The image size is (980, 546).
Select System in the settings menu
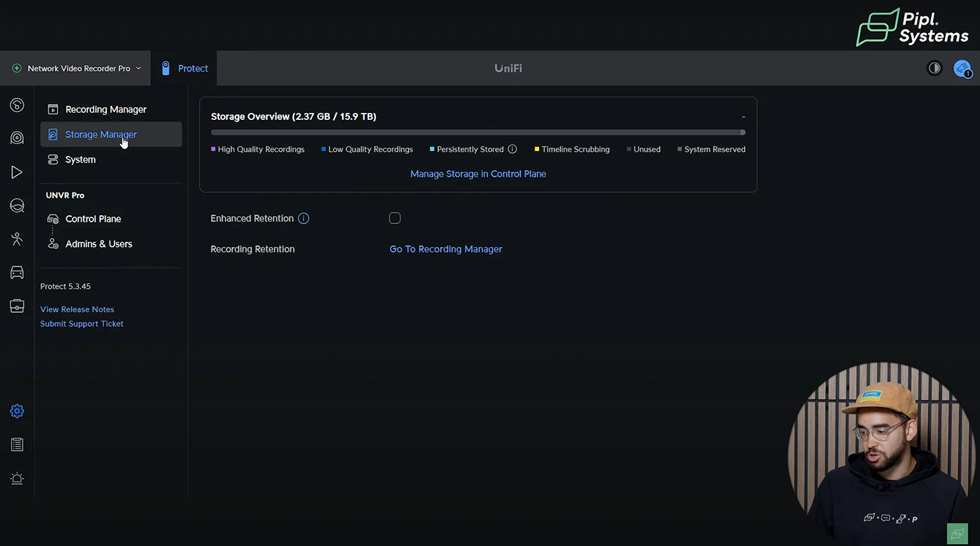pos(111,160)
